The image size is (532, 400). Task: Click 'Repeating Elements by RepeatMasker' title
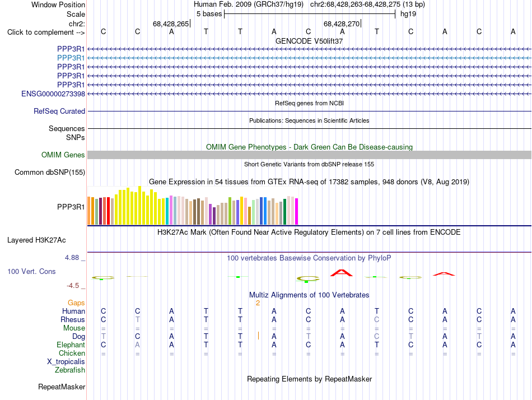[310, 379]
